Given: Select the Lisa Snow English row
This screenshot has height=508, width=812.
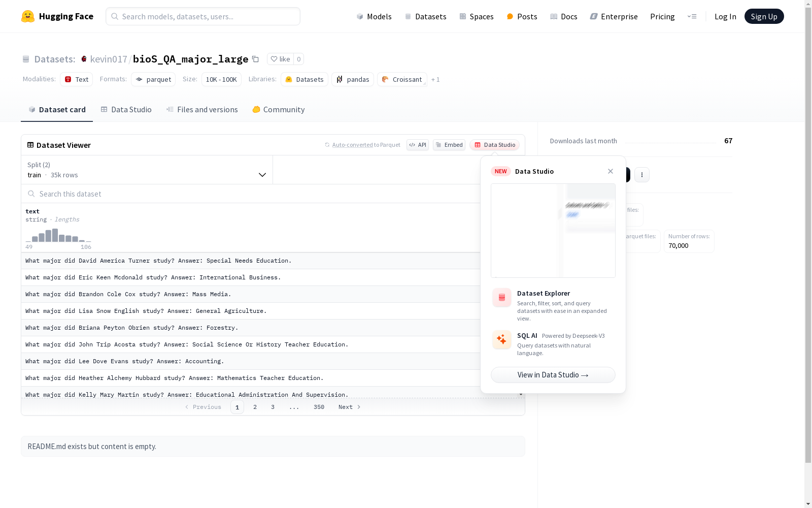Looking at the screenshot, I should [251, 311].
